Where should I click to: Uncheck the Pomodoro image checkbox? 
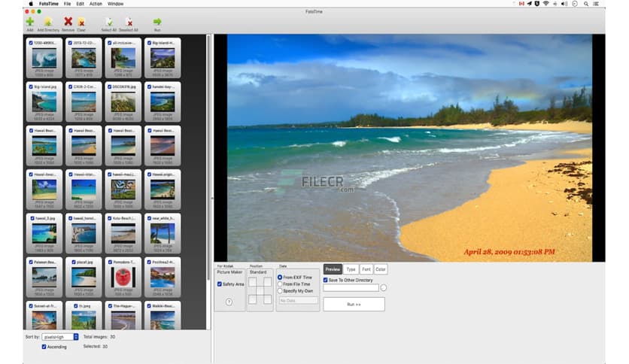click(x=110, y=262)
